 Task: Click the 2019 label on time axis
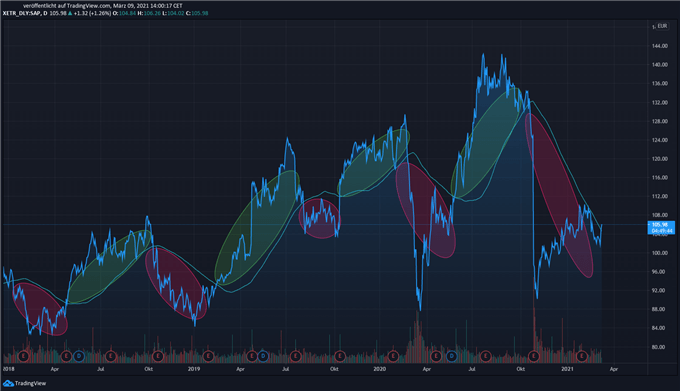[x=194, y=369]
